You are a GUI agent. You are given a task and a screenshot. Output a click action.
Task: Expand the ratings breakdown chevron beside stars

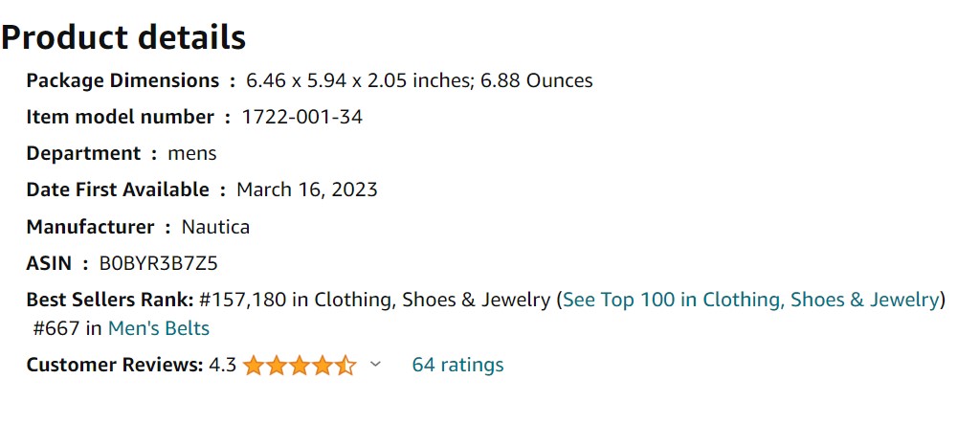coord(375,364)
